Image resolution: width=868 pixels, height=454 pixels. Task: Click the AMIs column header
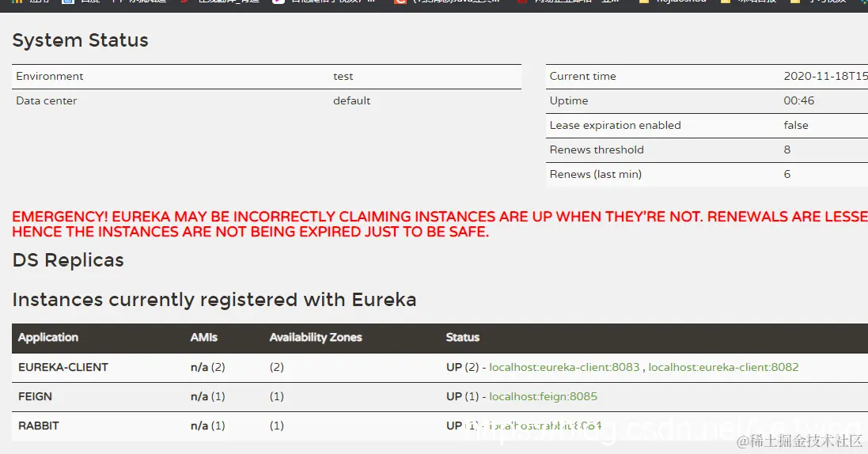(203, 337)
